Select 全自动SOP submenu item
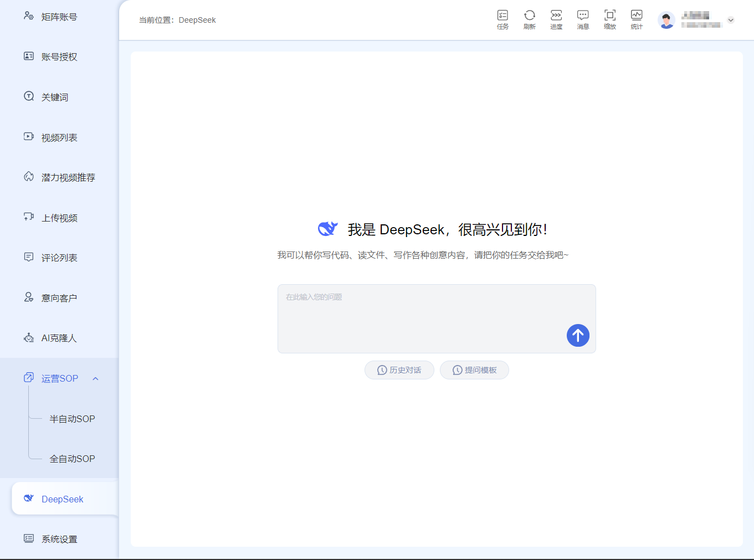The image size is (754, 560). click(72, 459)
